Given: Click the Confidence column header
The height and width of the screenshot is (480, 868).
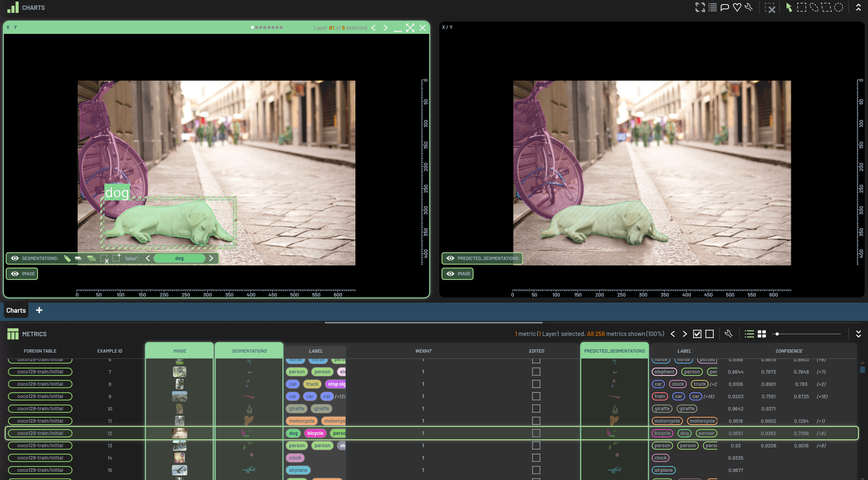Looking at the screenshot, I should (x=788, y=351).
